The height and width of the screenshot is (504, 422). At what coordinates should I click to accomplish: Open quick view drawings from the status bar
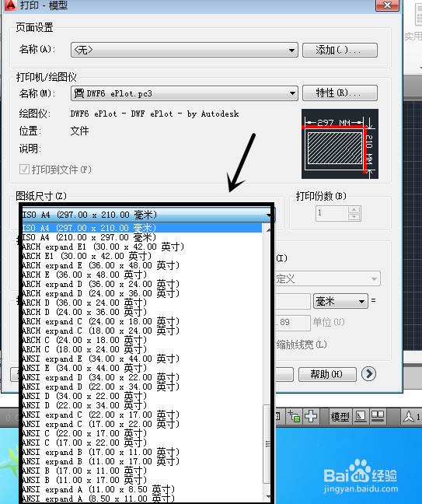tap(378, 417)
